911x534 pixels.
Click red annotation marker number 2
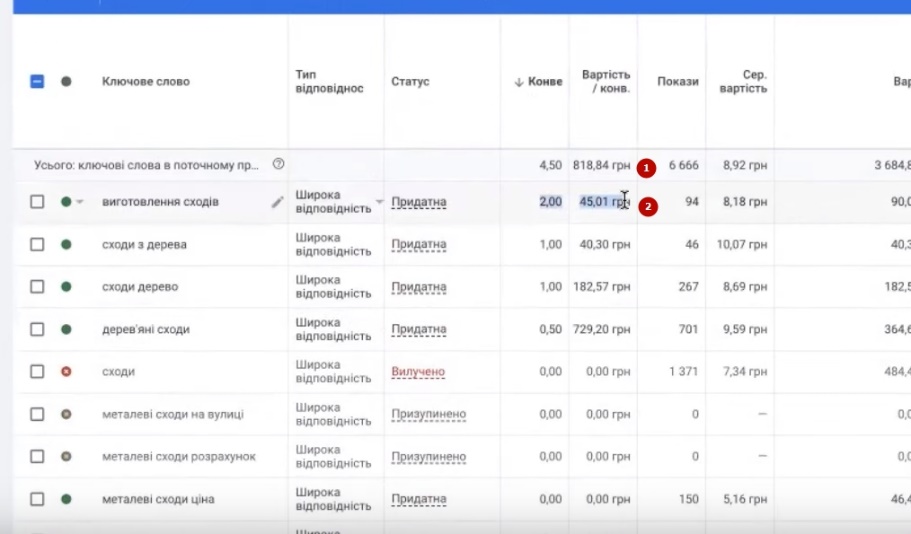coord(648,207)
